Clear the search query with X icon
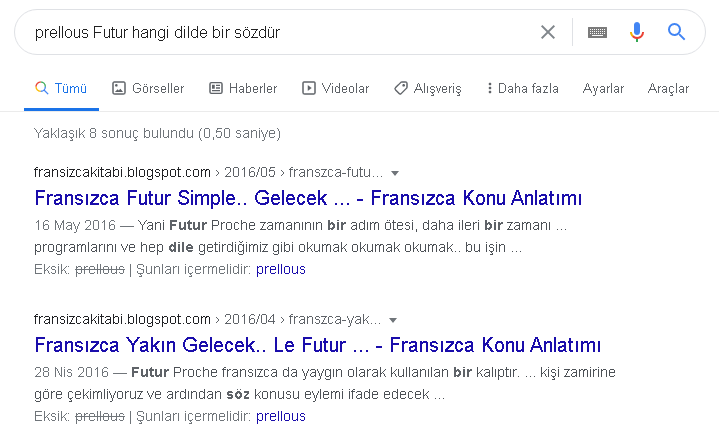 tap(548, 32)
